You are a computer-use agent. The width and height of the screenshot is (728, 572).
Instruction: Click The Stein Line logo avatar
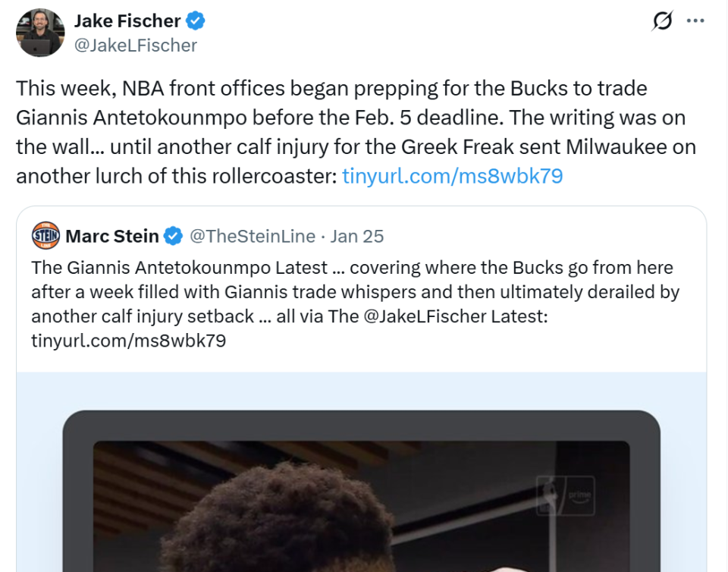[x=45, y=236]
